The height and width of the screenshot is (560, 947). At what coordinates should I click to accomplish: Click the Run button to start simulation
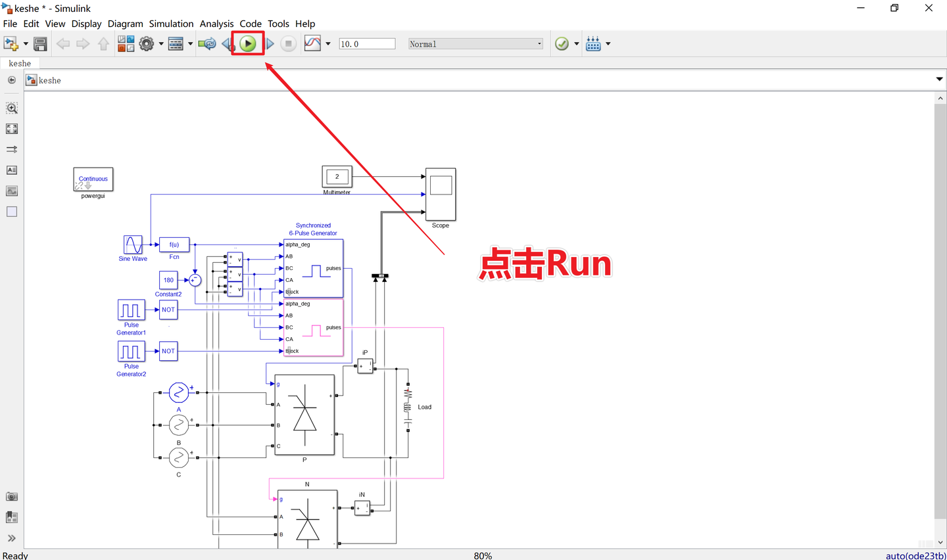tap(248, 43)
